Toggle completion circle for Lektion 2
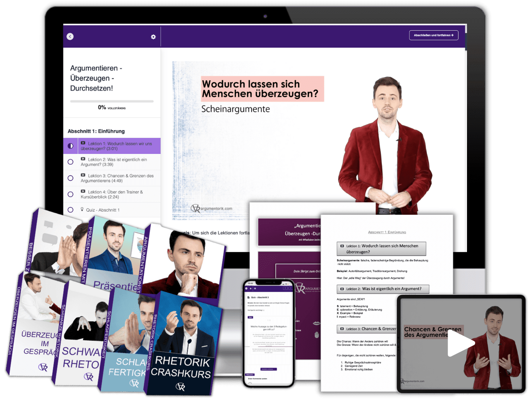 [70, 162]
